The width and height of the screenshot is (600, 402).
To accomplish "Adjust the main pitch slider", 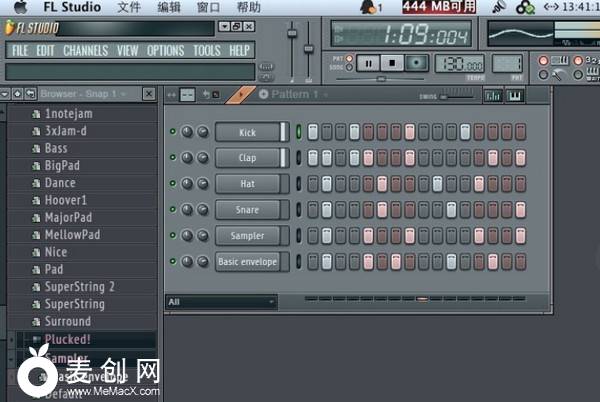I will [308, 51].
